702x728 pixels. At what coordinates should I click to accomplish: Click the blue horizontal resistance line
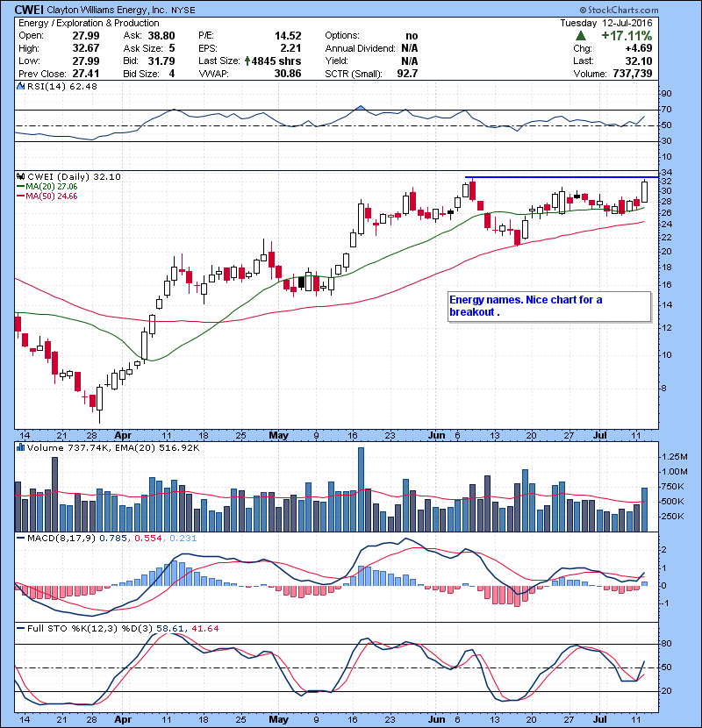point(562,177)
